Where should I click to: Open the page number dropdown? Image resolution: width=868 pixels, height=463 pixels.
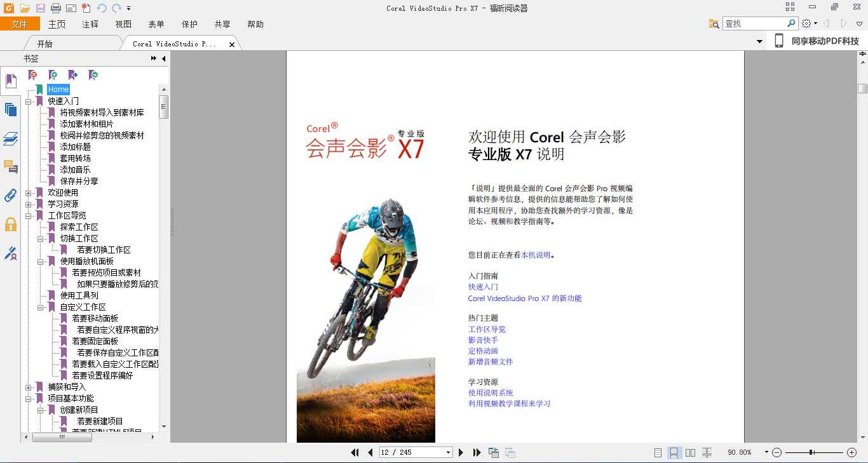[449, 452]
